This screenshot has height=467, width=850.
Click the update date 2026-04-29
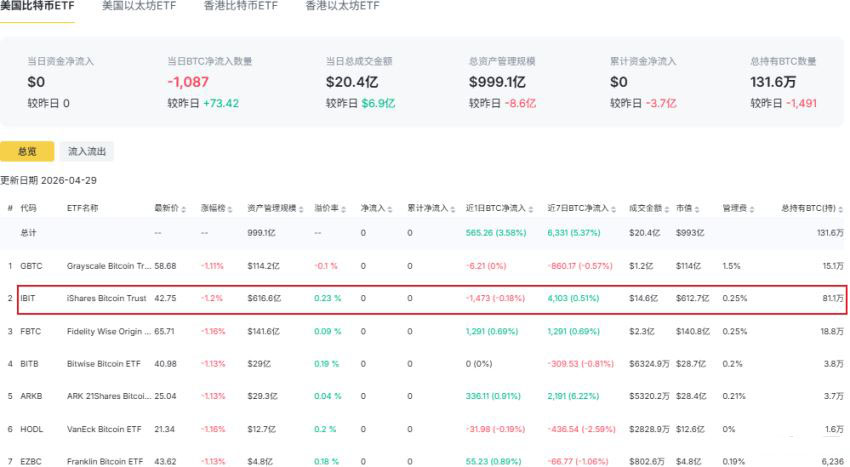pyautogui.click(x=69, y=180)
